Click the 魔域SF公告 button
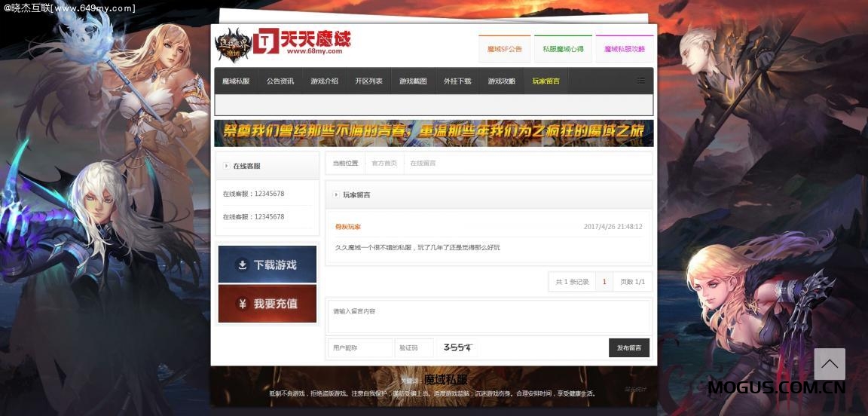 point(504,49)
